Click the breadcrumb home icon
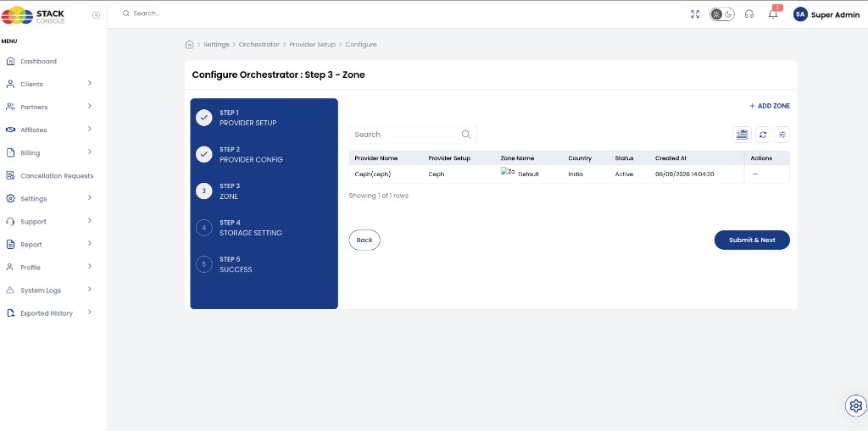 pyautogui.click(x=189, y=44)
